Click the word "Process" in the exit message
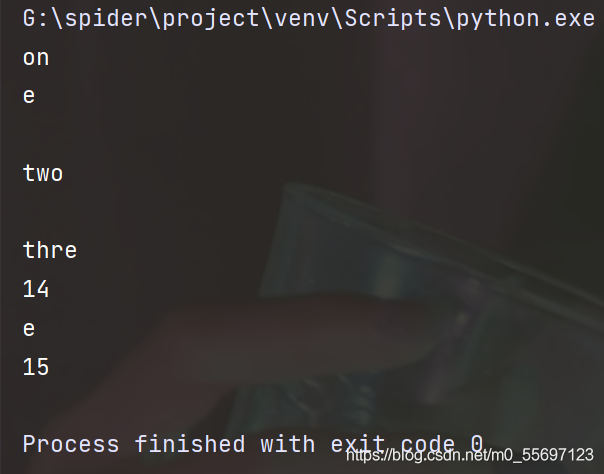Screen dimensions: 604x474 coord(71,444)
